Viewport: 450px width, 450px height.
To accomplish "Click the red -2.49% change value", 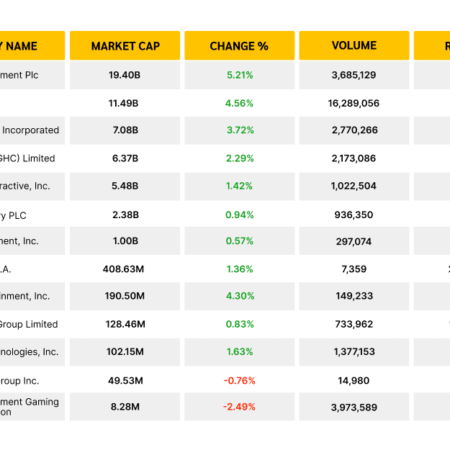I will tap(239, 407).
